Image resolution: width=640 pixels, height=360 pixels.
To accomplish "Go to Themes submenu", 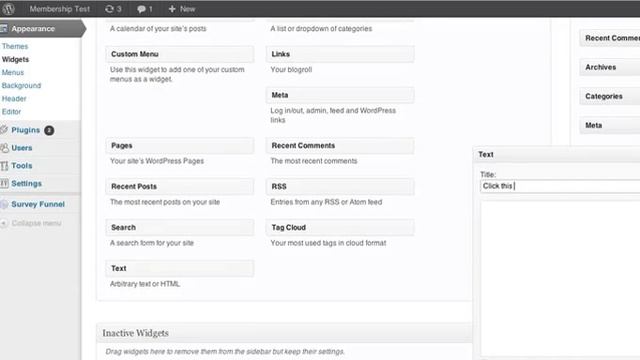I will (15, 46).
